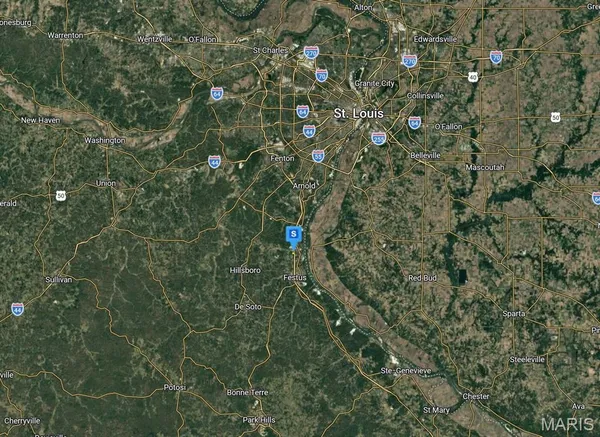
Task: Click the I-70 shield east of Edwardsville
Action: tap(496, 57)
